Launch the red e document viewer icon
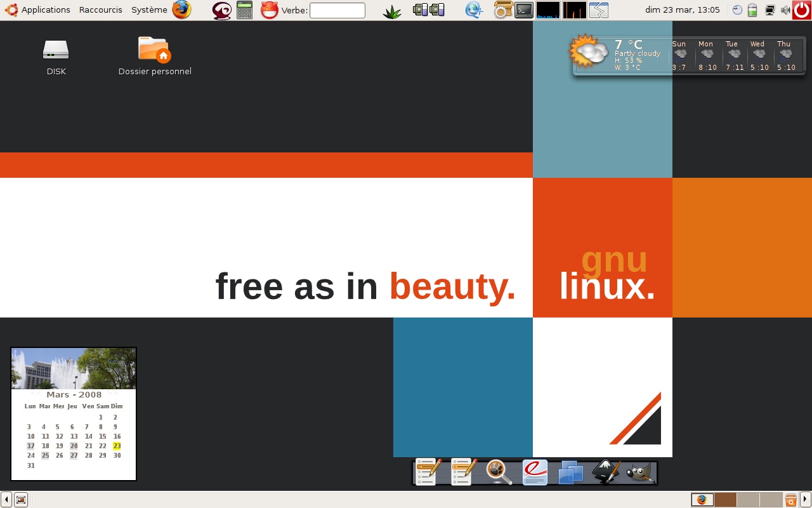 (535, 472)
